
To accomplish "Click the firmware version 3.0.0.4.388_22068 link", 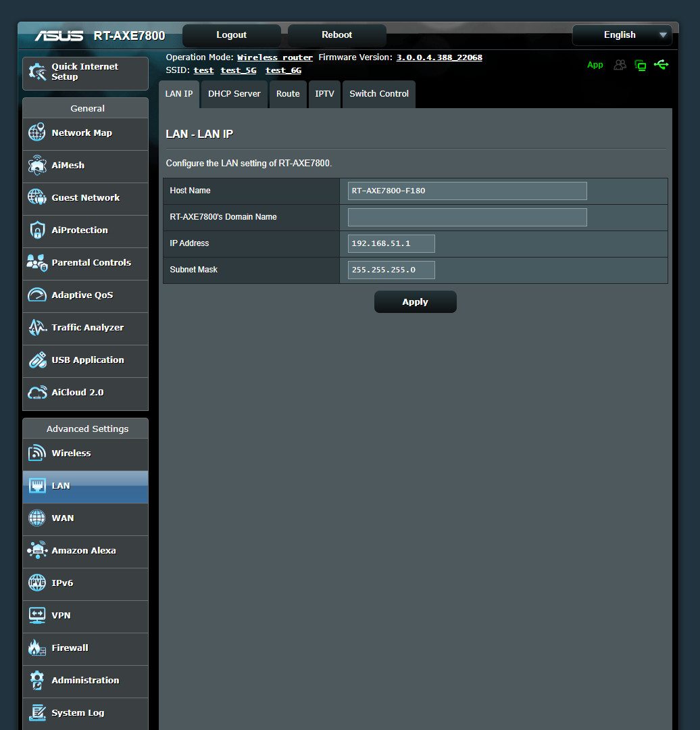I will pyautogui.click(x=439, y=57).
